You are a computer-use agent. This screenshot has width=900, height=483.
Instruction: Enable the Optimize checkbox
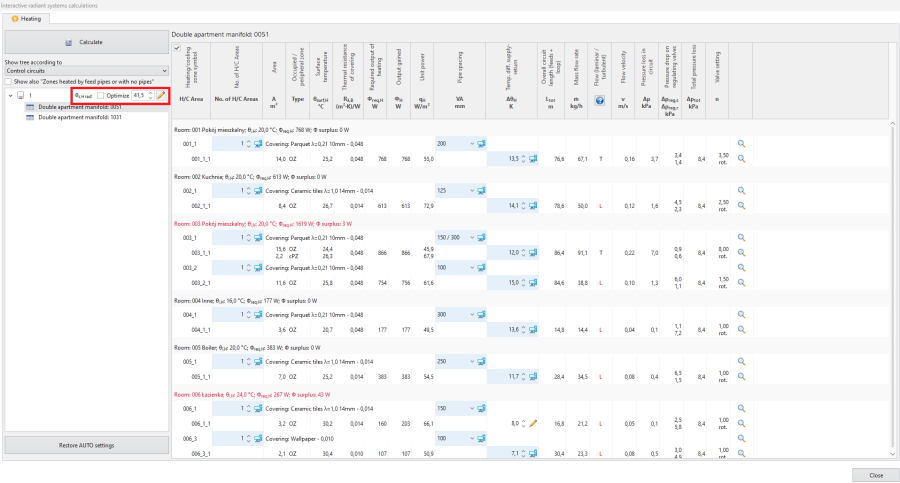(101, 95)
